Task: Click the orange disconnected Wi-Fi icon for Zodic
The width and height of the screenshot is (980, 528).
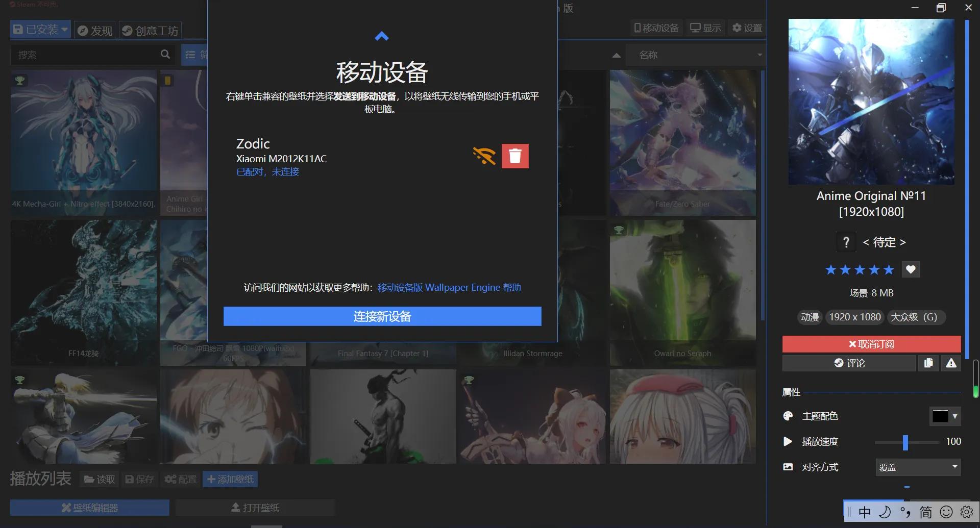Action: [484, 156]
